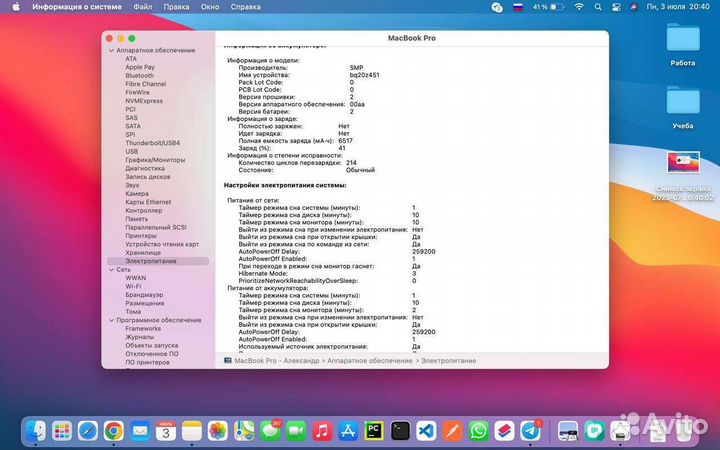
Task: Select Камера in the sidebar
Action: (137, 193)
